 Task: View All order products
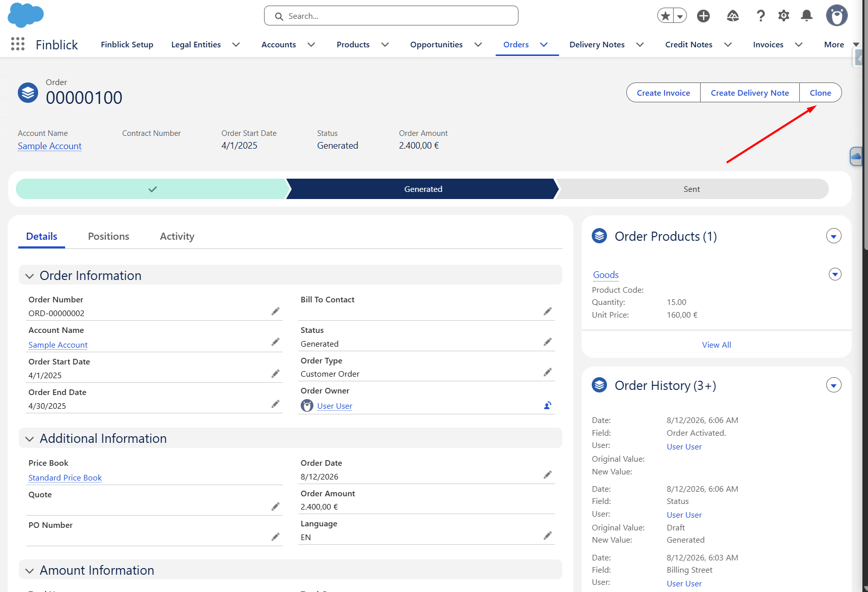(716, 345)
